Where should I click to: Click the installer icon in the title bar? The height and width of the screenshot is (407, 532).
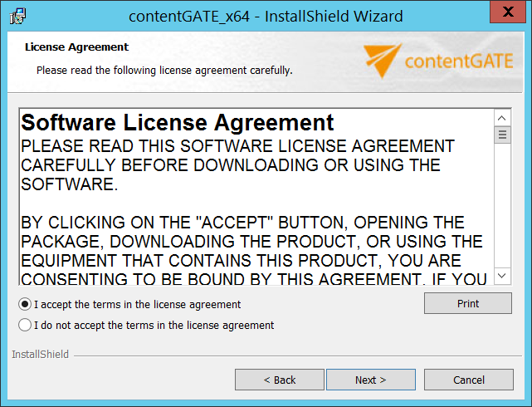17,16
